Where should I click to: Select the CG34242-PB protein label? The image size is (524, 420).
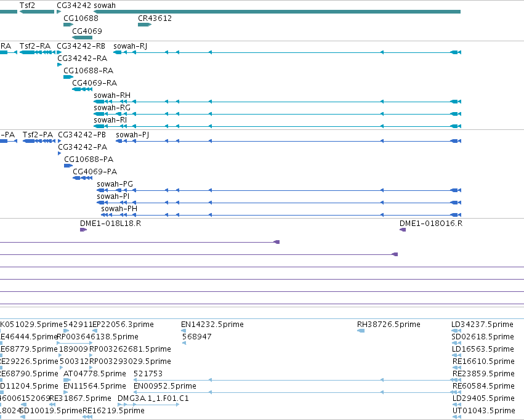[82, 135]
